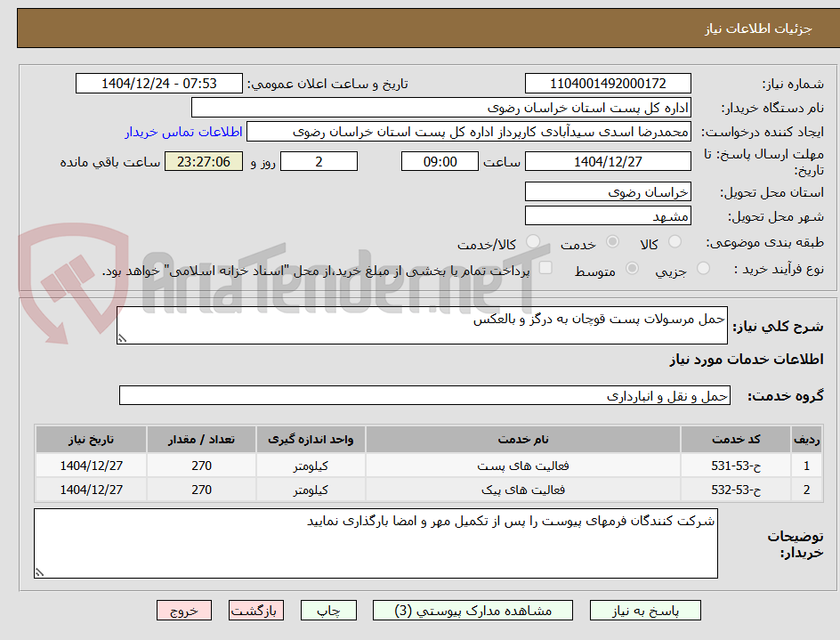
Task: Click the اطلاعات خدمات مورد نیاز heading
Action: pyautogui.click(x=747, y=359)
